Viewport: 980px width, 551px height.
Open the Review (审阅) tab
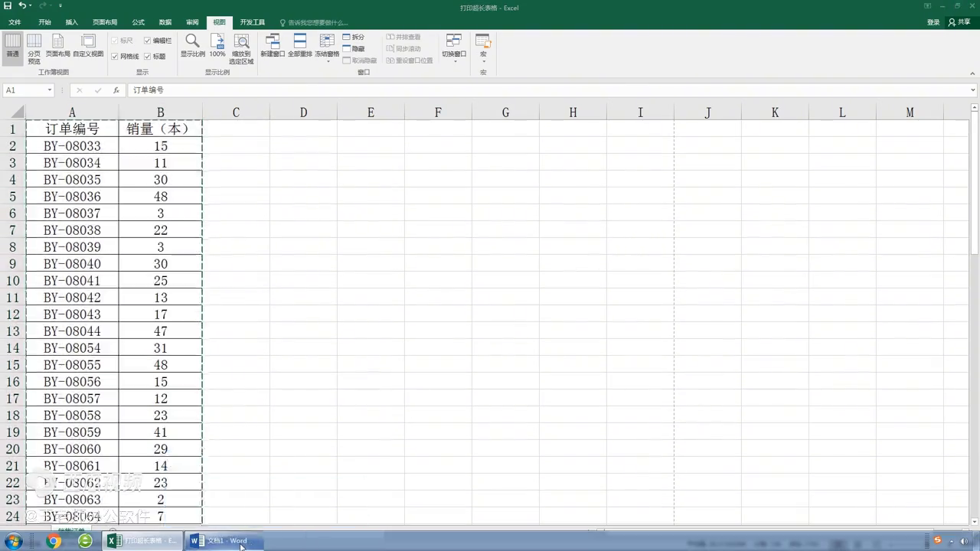tap(192, 23)
